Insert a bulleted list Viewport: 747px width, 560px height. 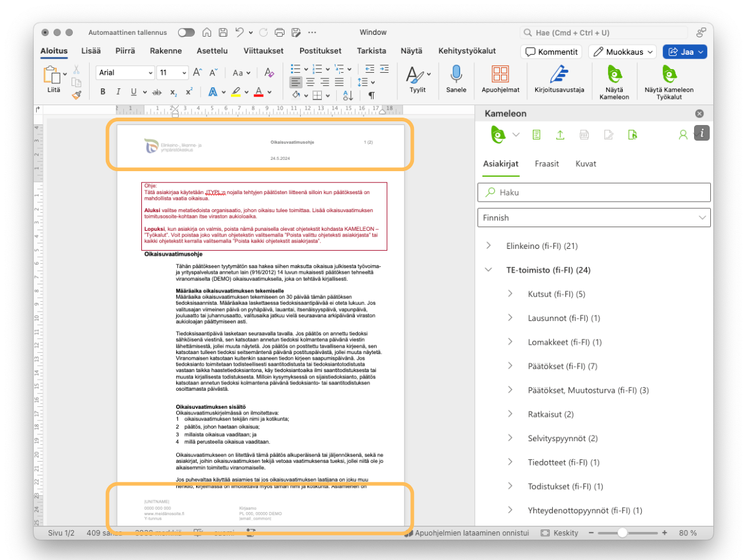[x=296, y=68]
